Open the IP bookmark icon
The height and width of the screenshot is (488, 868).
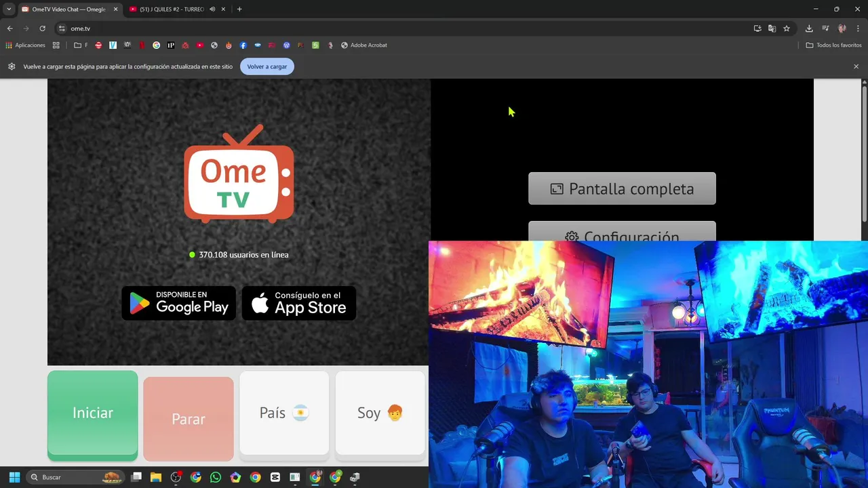(x=171, y=45)
